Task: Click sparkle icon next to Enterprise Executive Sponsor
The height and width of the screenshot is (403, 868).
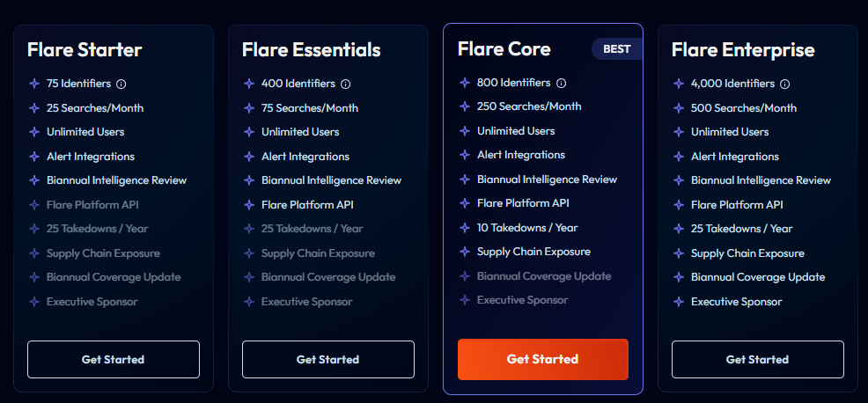Action: point(679,302)
